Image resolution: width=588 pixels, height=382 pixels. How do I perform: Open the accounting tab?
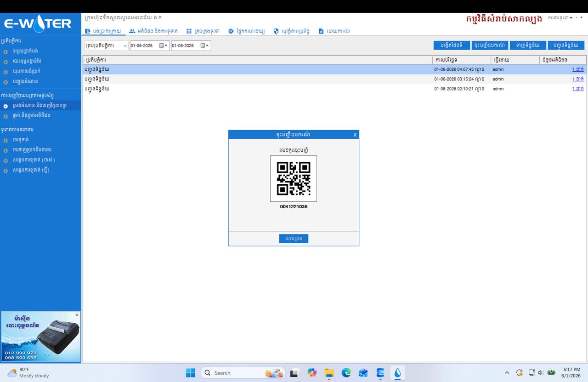(246, 31)
